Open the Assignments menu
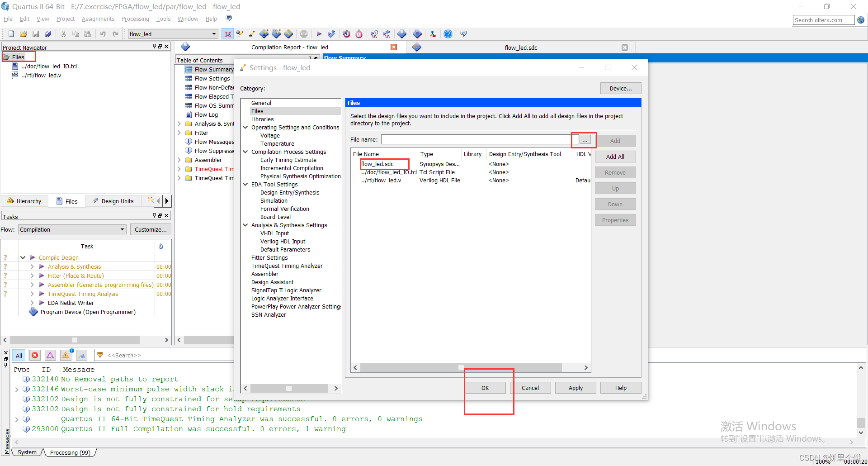The width and height of the screenshot is (868, 466). click(98, 19)
